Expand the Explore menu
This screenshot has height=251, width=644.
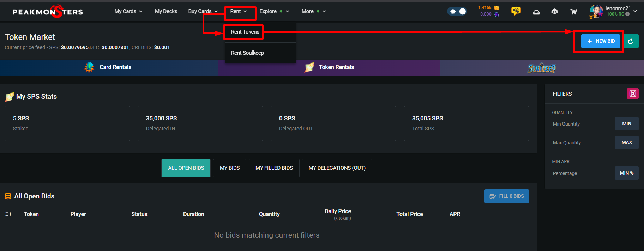click(274, 11)
